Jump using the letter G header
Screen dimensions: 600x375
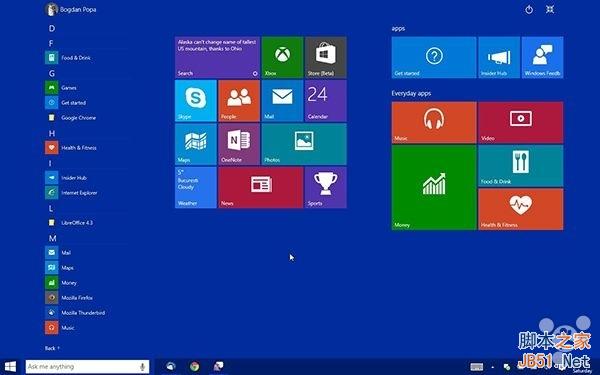tap(52, 73)
